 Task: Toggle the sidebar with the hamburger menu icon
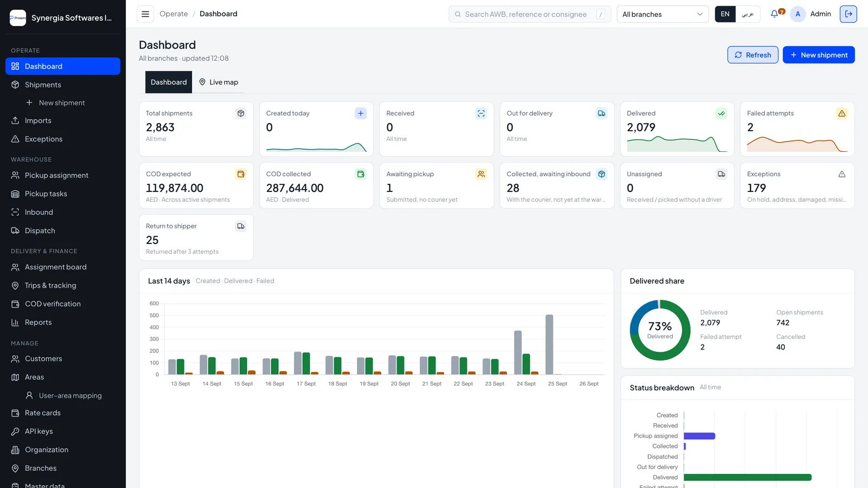145,14
